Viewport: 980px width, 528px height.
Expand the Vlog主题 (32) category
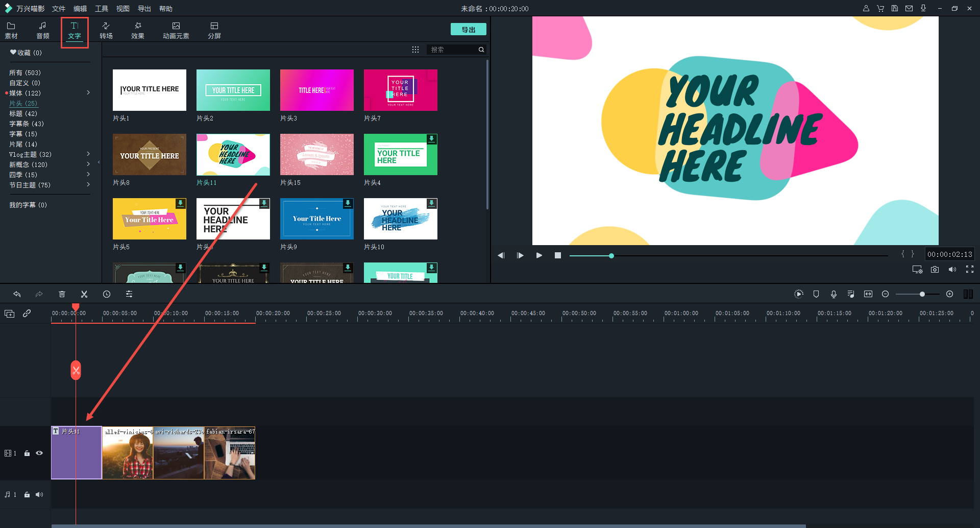click(88, 154)
